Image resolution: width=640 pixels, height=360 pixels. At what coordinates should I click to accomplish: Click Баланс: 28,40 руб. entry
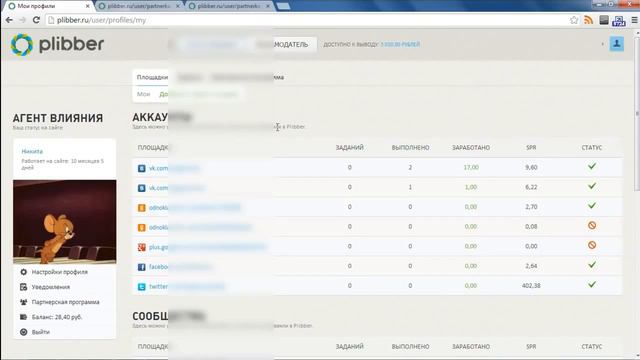pos(57,317)
